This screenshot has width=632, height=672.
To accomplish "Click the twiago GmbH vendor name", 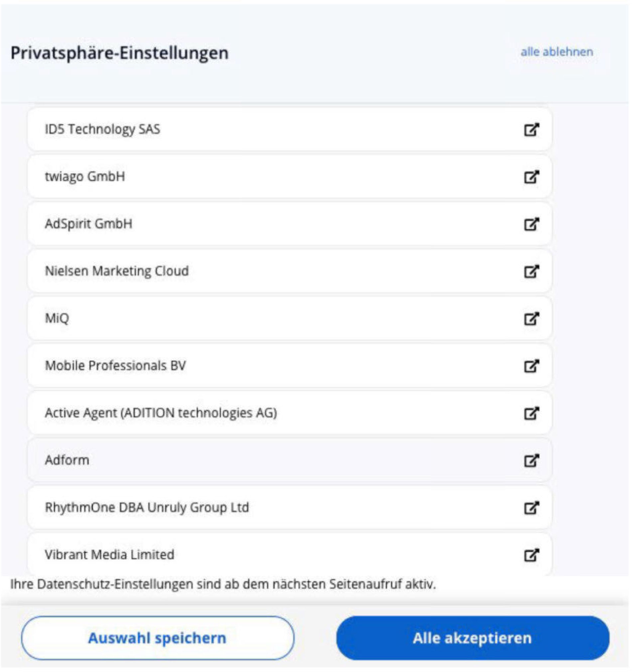I will point(85,176).
